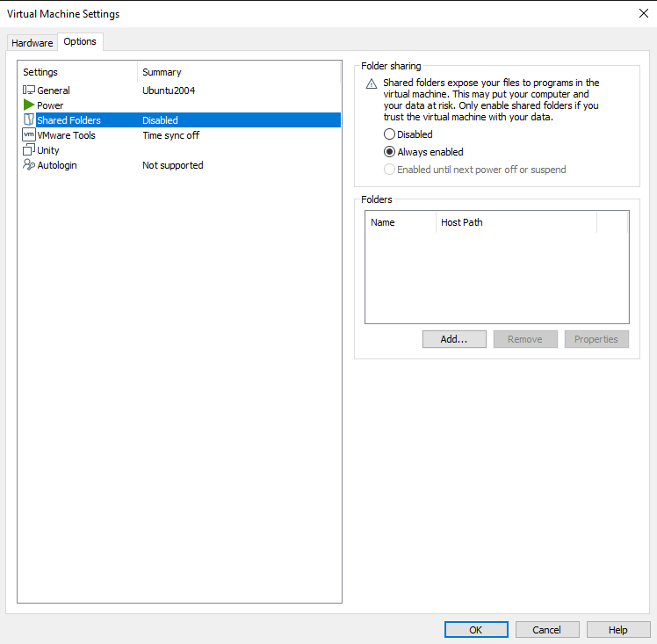The height and width of the screenshot is (644, 657).
Task: Select the Shared Folders row label
Action: (69, 120)
